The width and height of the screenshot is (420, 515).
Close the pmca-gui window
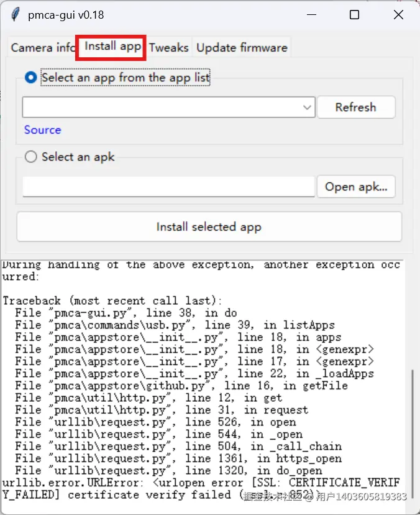(398, 15)
